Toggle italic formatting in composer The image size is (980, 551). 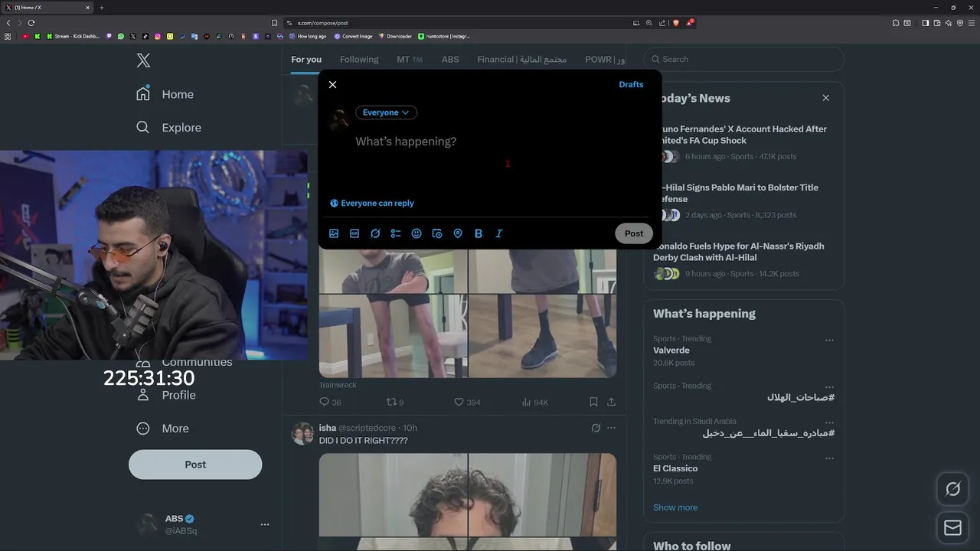[499, 233]
